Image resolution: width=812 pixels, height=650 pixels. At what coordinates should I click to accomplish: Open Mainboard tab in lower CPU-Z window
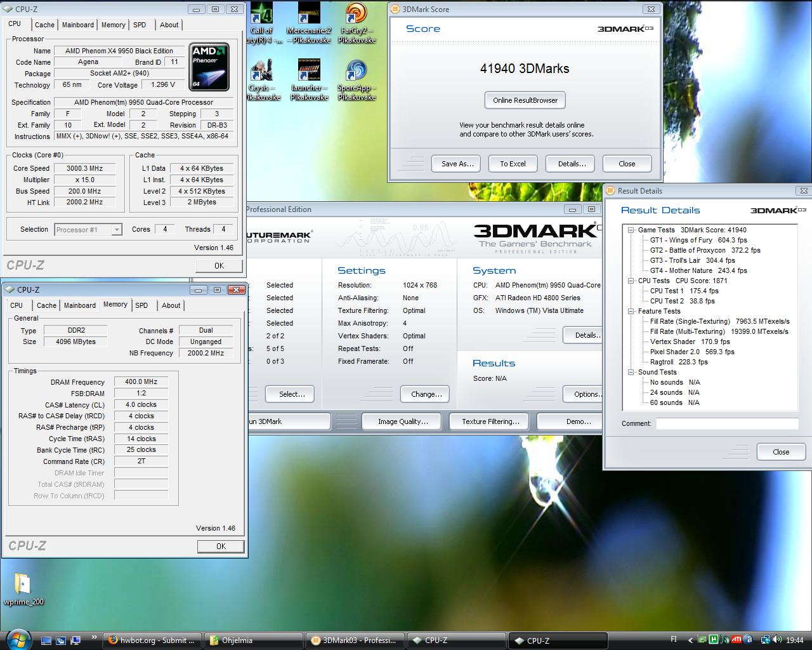coord(80,305)
